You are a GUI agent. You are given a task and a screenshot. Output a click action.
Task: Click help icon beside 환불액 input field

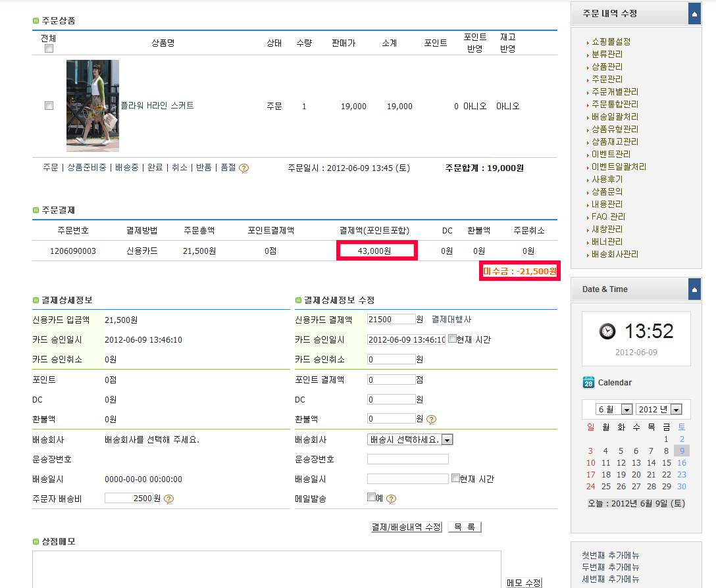click(x=431, y=420)
